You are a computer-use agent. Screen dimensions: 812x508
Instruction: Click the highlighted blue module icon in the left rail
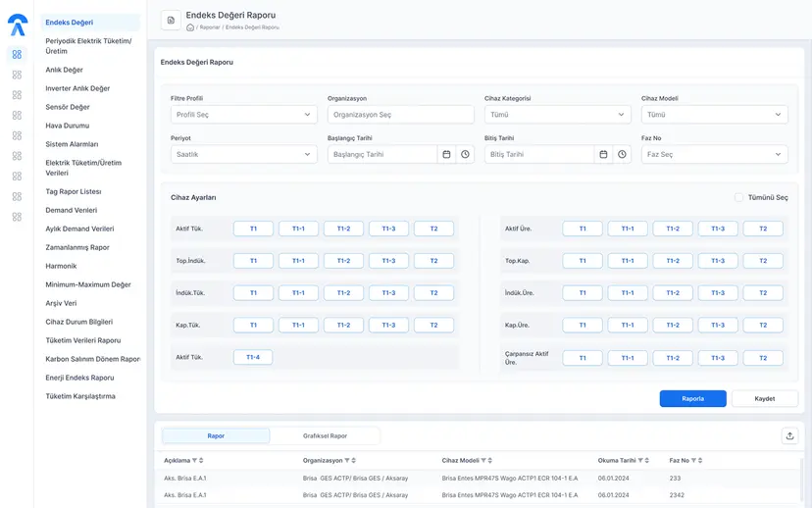(x=17, y=54)
